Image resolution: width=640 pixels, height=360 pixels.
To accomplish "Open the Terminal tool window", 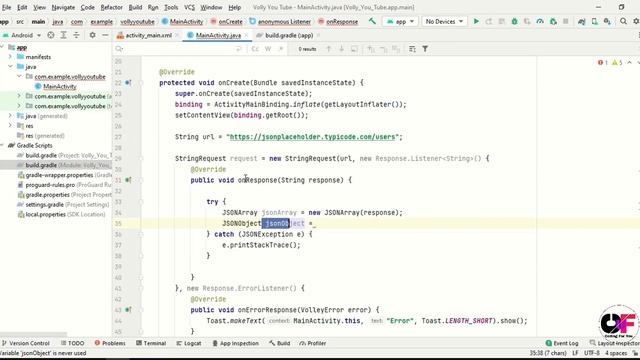I will [x=151, y=343].
